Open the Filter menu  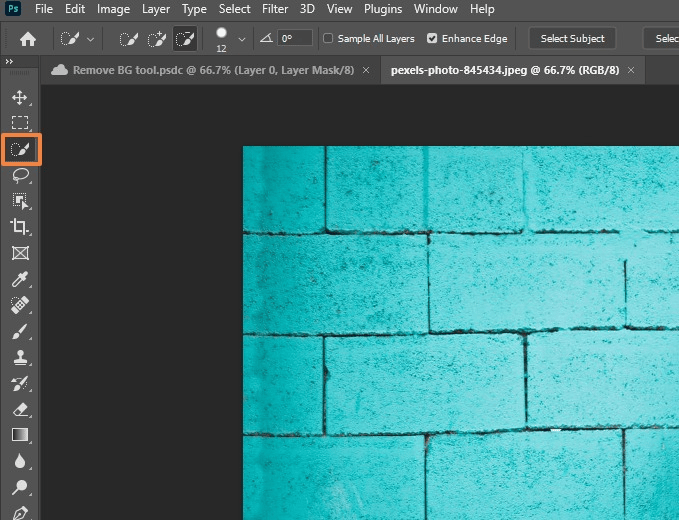pyautogui.click(x=275, y=9)
